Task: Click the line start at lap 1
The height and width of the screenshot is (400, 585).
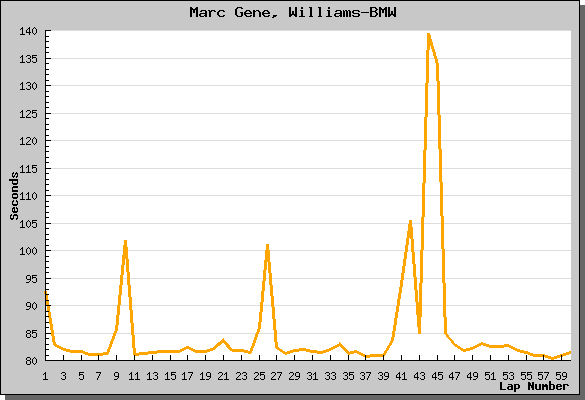Action: [46, 292]
